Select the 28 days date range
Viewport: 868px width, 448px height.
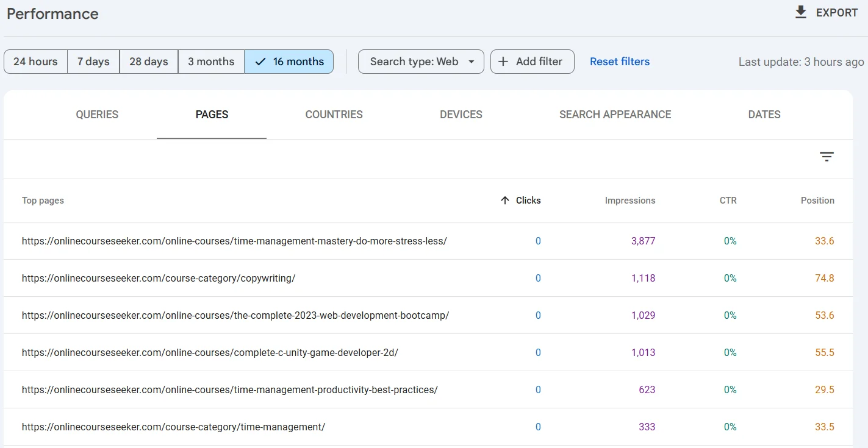click(148, 62)
